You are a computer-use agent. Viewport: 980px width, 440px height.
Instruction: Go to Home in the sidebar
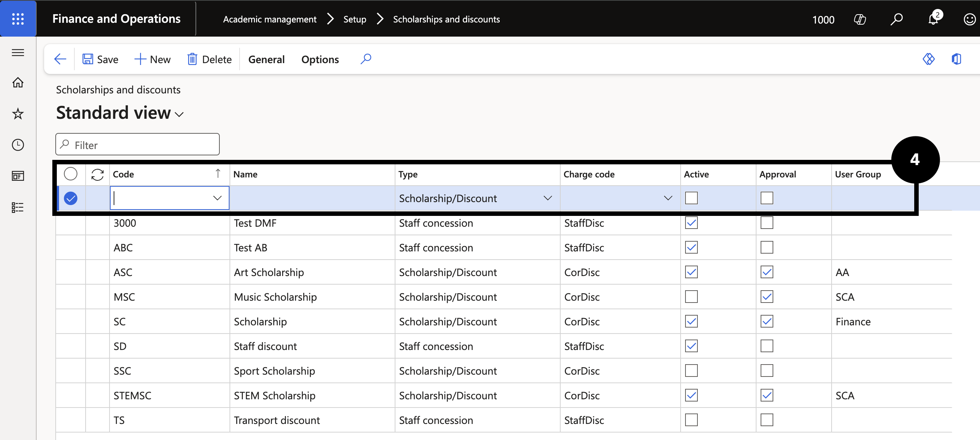(18, 82)
